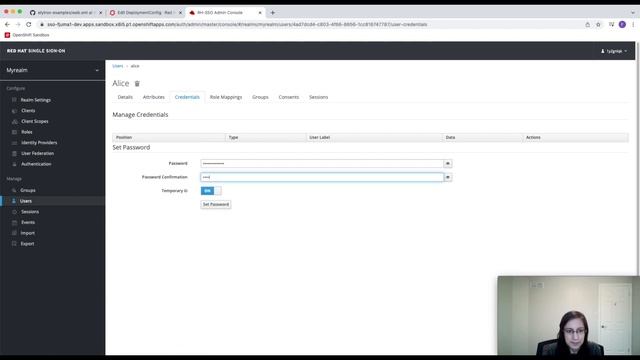
Task: Expand the Myrealm realm dropdown
Action: (x=52, y=70)
